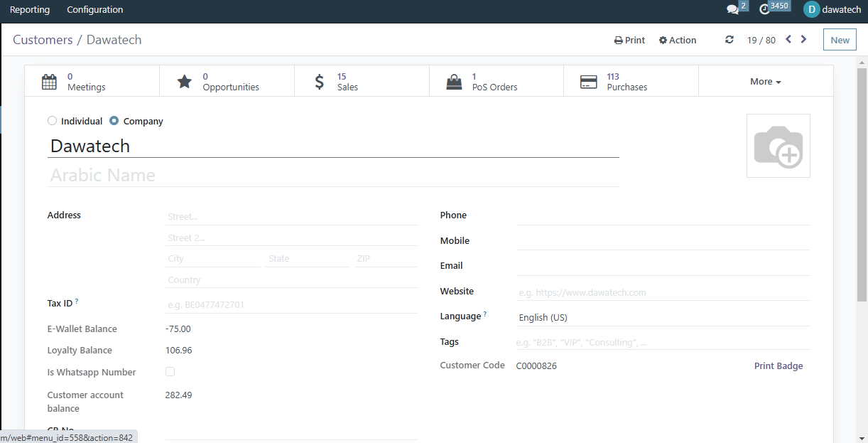868x443 pixels.
Task: Click the Tax ID help question mark
Action: (x=77, y=301)
